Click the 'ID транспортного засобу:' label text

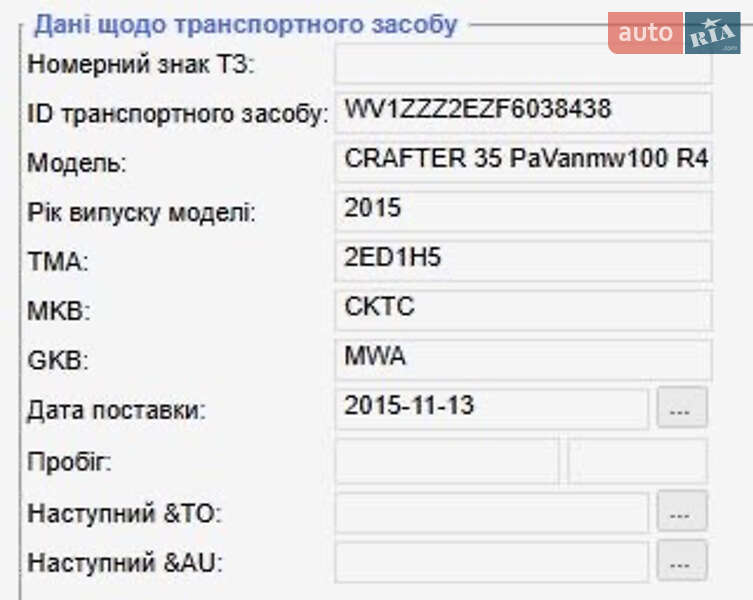click(178, 115)
